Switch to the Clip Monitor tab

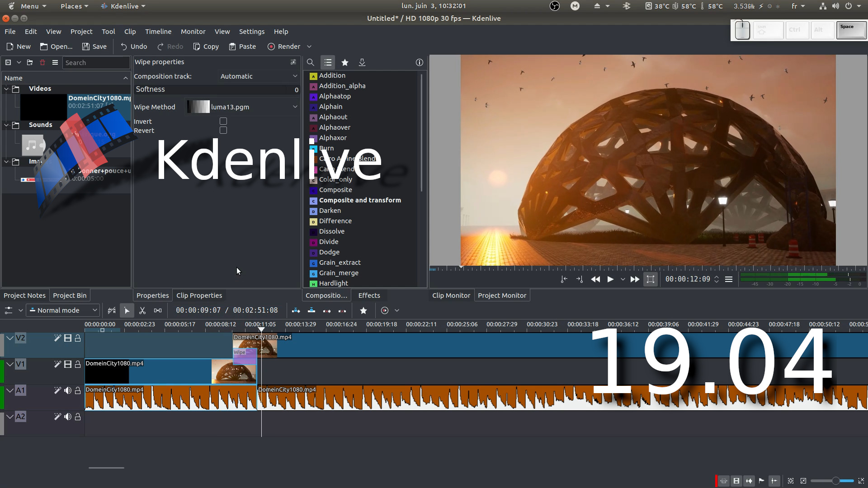[451, 296]
